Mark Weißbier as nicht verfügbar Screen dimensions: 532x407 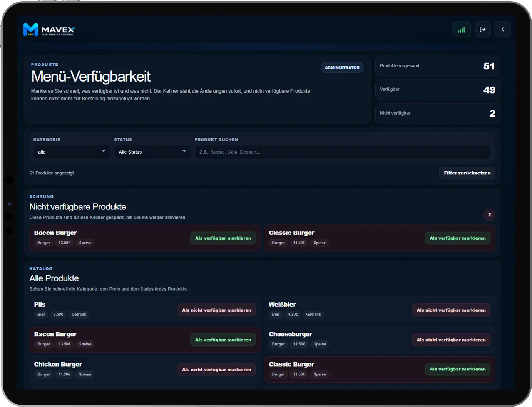(x=451, y=310)
